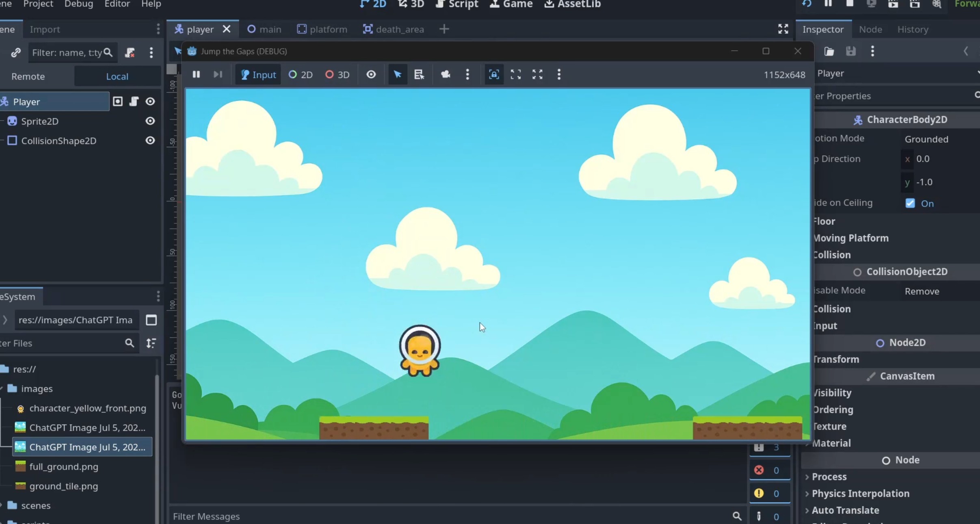Click the Filter Messages input field
The height and width of the screenshot is (524, 980).
coord(447,516)
